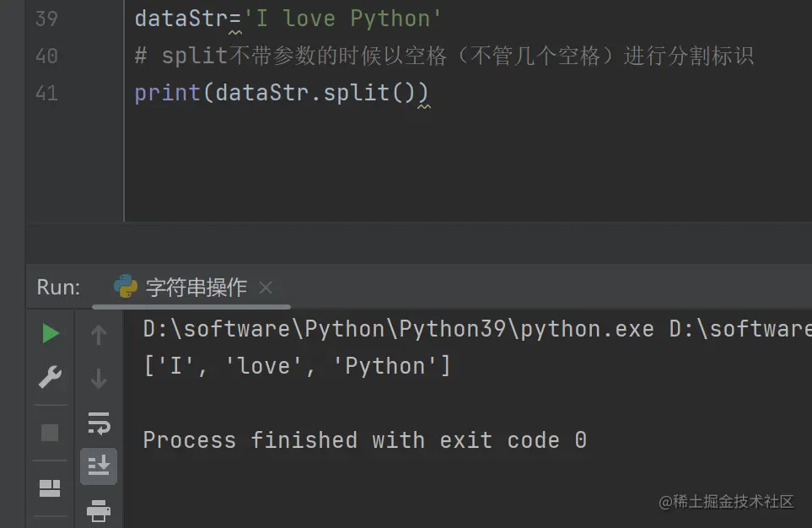This screenshot has height=528, width=812.
Task: Click the Run: panel label
Action: coord(58,288)
